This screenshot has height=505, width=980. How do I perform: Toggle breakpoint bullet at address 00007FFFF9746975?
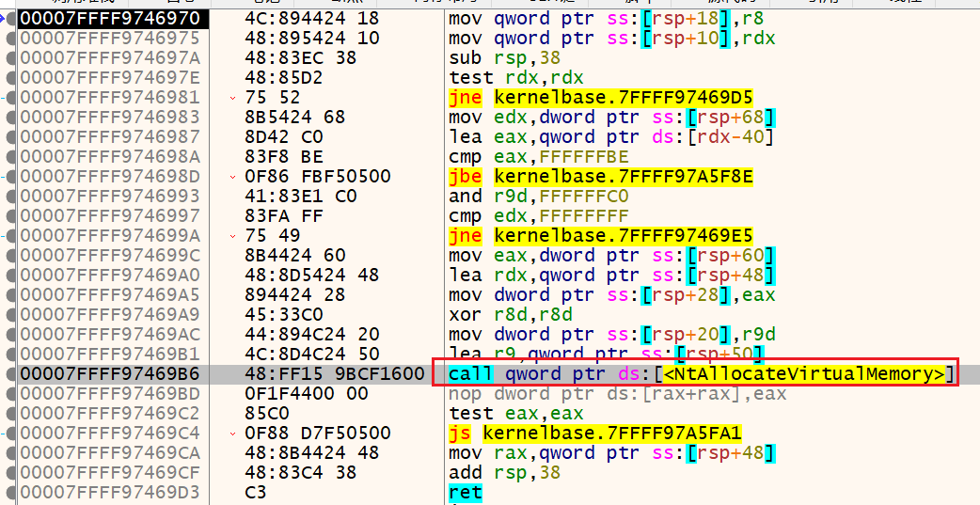(10, 39)
